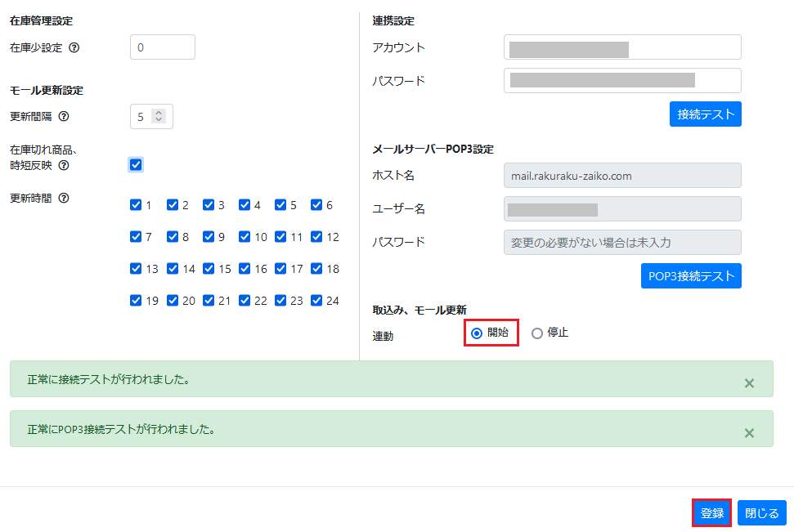
Task: Click POP3 パスワード field with 変更の必要がない場合は未入力
Action: pyautogui.click(x=622, y=242)
